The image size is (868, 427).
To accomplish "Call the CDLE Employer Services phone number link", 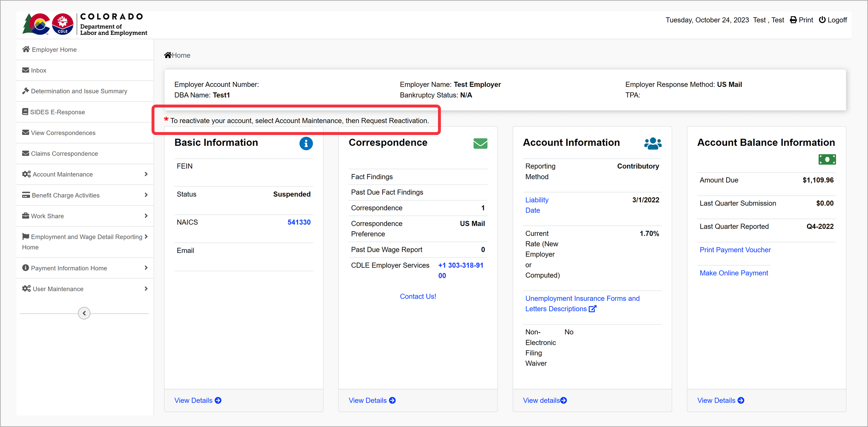I will coord(461,270).
